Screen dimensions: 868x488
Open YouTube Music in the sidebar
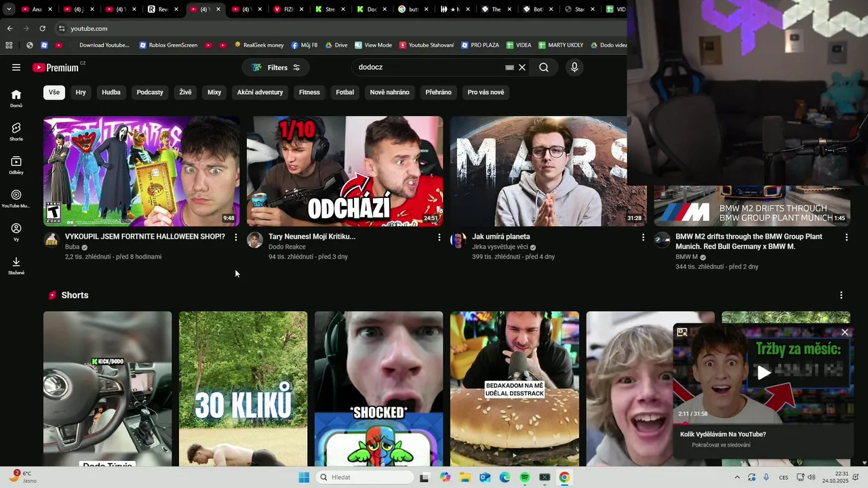pyautogui.click(x=16, y=199)
